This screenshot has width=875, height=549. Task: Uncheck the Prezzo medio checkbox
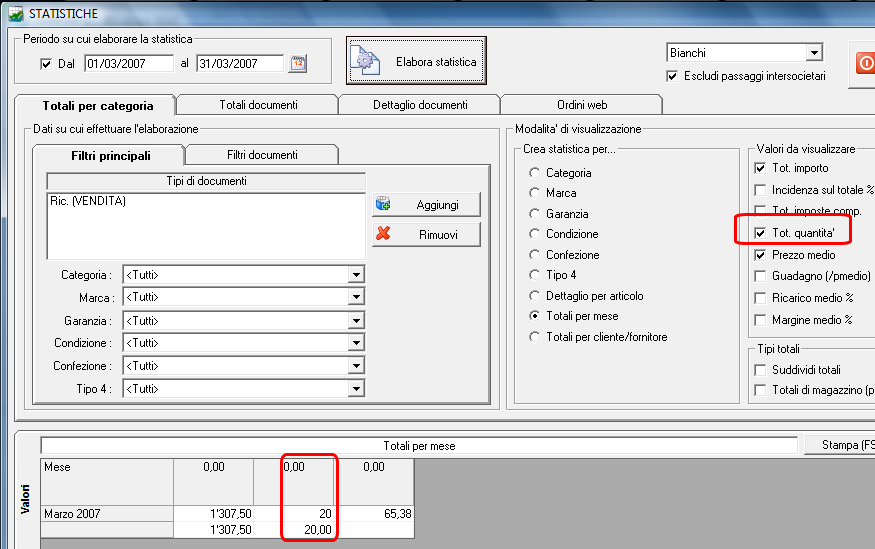click(x=760, y=256)
